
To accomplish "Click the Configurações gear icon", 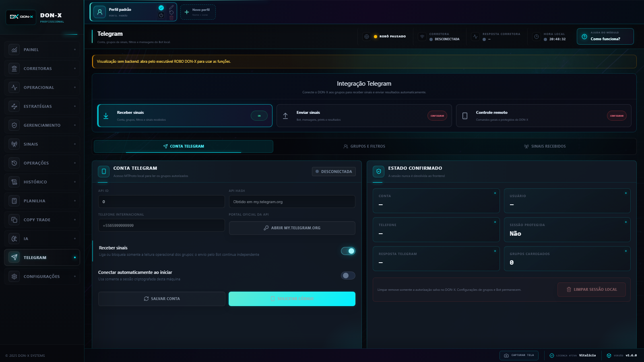I will (x=14, y=276).
